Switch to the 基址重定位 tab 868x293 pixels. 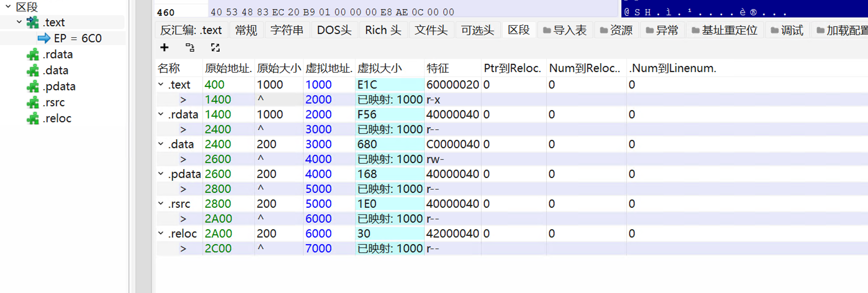(725, 30)
